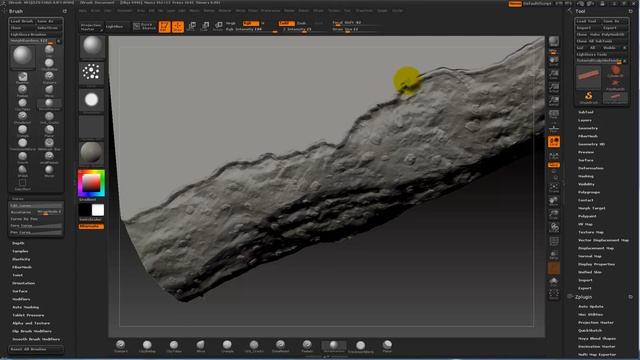Select the Cylinder3D tool thumbnail

click(x=616, y=72)
